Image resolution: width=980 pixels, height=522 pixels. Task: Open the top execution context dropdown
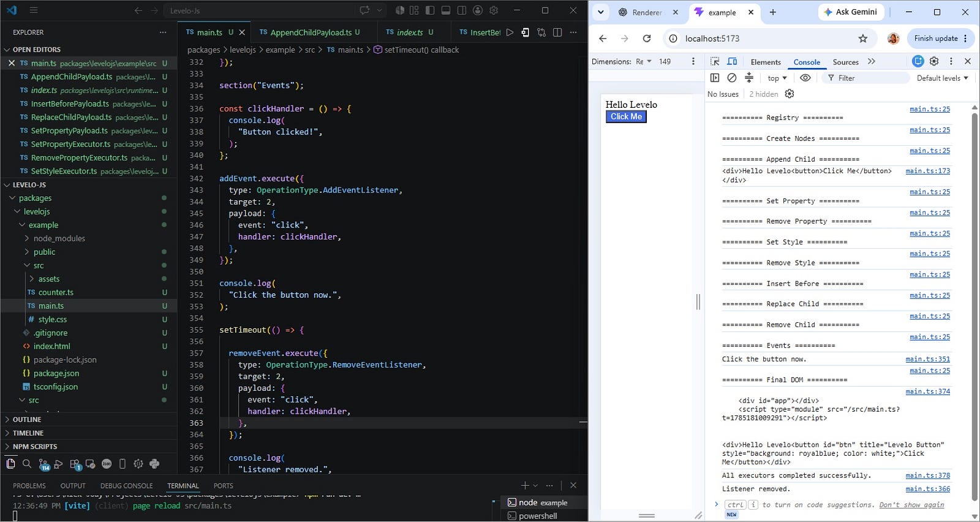pyautogui.click(x=777, y=78)
